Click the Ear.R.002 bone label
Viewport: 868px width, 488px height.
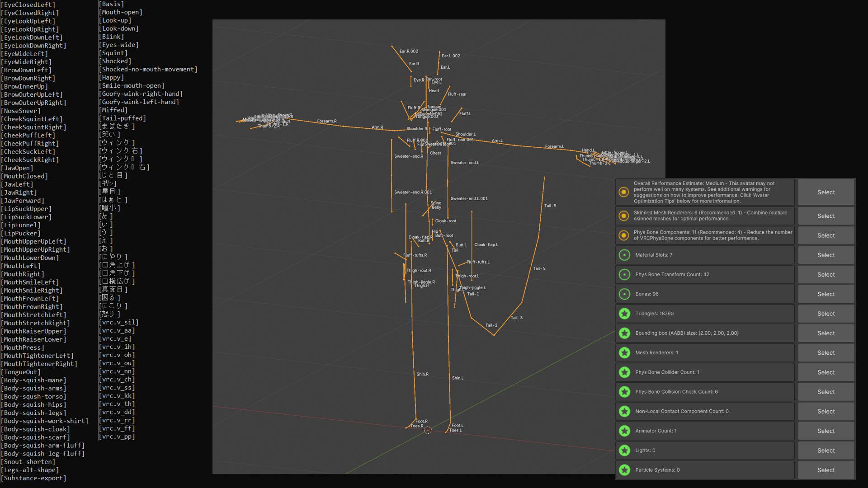click(x=409, y=52)
